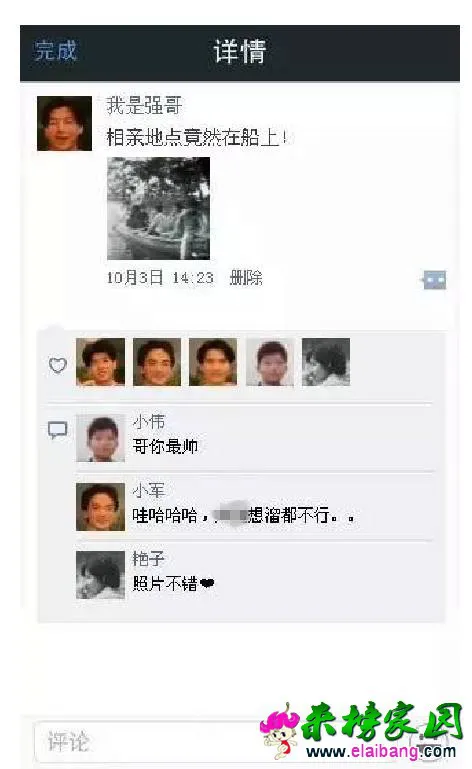The height and width of the screenshot is (769, 472).
Task: Open 艳子 commenter avatar
Action: pyautogui.click(x=101, y=575)
